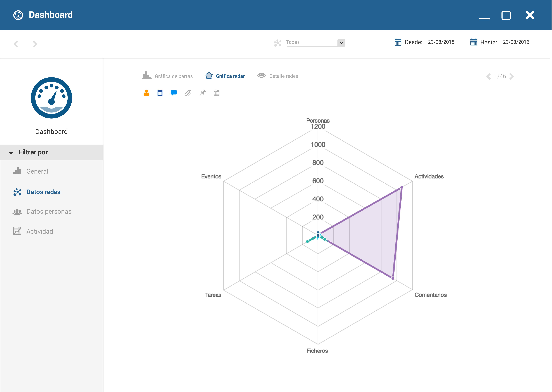Click the purple Comentarios data point
The width and height of the screenshot is (552, 392).
pos(393,278)
